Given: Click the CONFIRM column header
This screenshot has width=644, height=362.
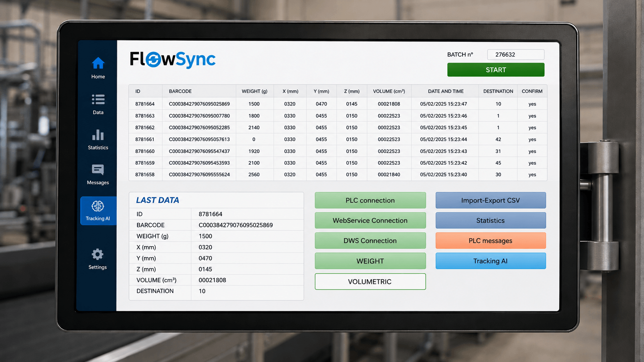Looking at the screenshot, I should pyautogui.click(x=532, y=91).
